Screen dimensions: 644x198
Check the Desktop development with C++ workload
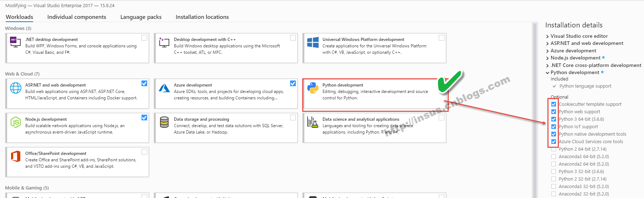point(293,38)
